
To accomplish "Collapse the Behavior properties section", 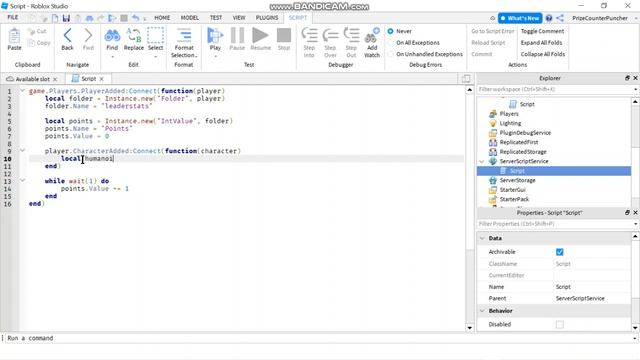I will [x=482, y=311].
